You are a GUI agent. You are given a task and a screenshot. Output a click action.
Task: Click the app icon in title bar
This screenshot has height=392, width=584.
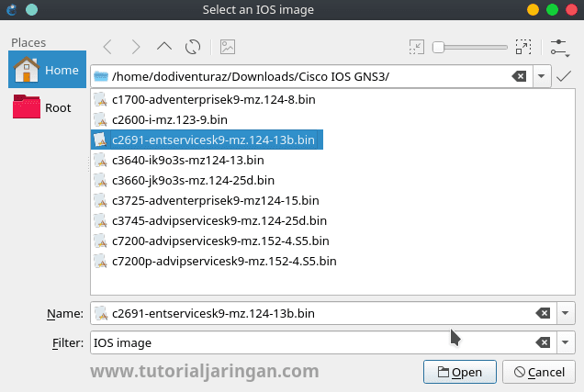[x=12, y=10]
